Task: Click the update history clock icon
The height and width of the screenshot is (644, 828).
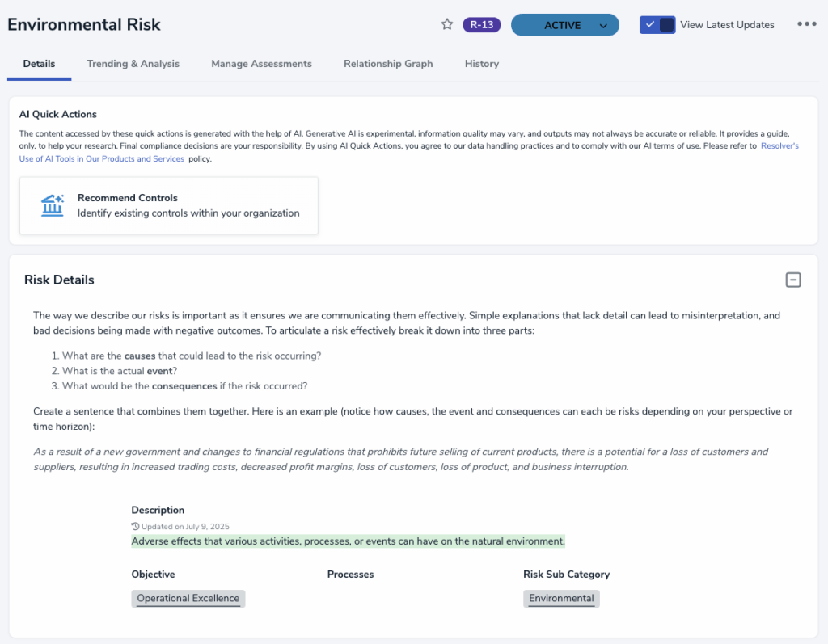Action: (135, 526)
